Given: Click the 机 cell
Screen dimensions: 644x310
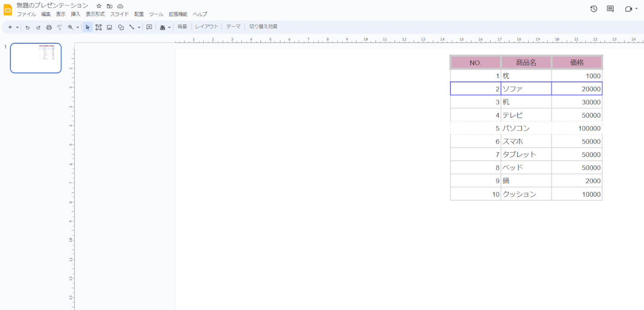Looking at the screenshot, I should pos(526,102).
